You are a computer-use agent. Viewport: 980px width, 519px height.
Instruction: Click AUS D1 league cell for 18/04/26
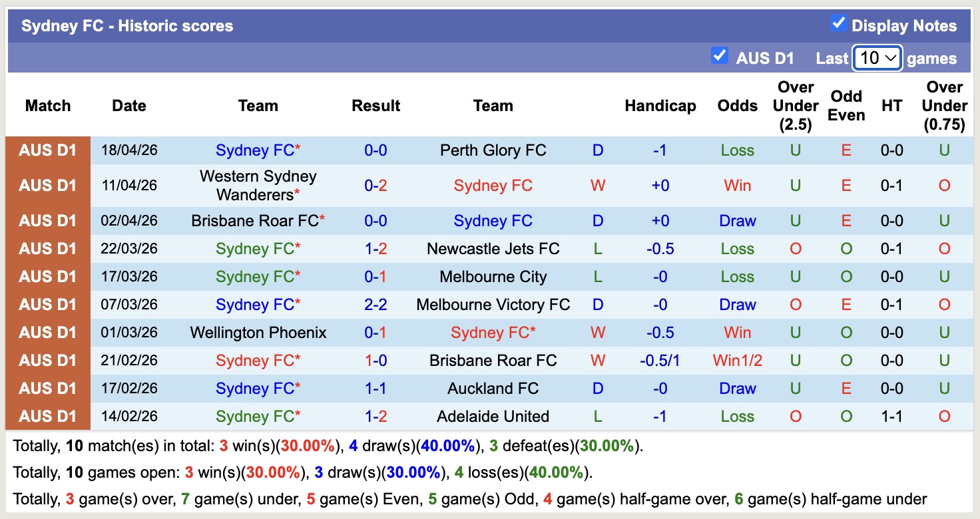pos(48,150)
